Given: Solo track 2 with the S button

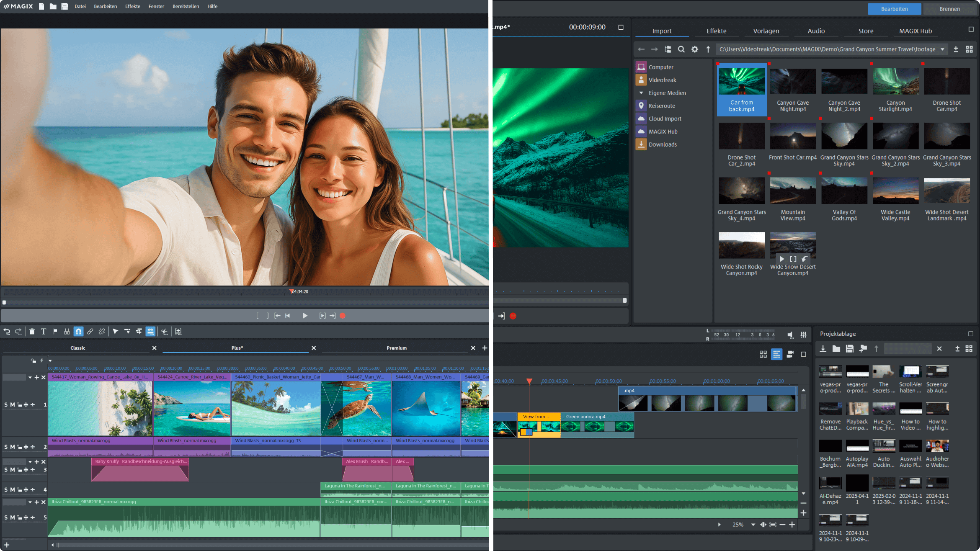Looking at the screenshot, I should (x=6, y=447).
